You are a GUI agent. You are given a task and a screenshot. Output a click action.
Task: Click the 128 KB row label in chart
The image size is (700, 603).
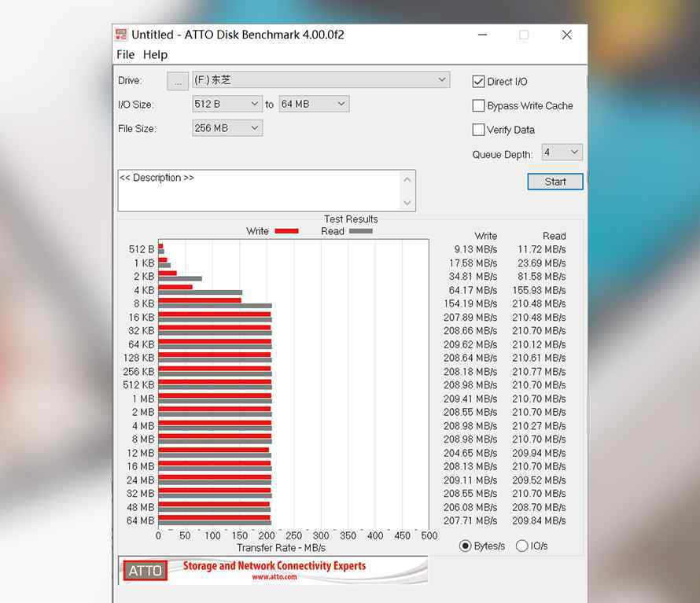tap(139, 358)
